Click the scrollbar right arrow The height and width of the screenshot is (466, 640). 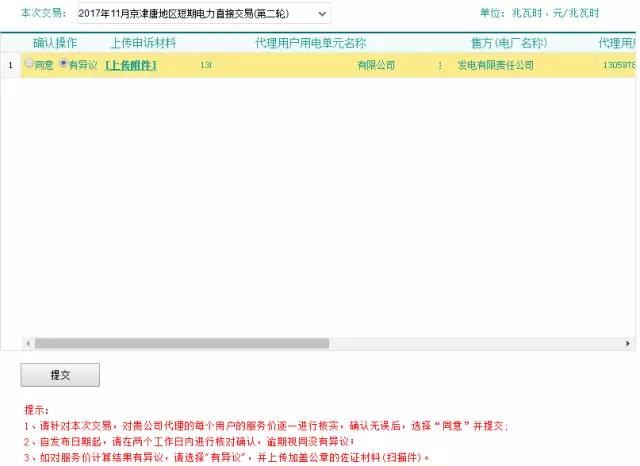tap(630, 343)
